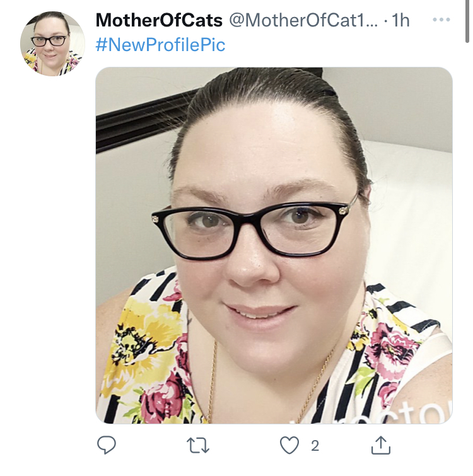Open the share tweet icon
The height and width of the screenshot is (476, 473).
coord(381,445)
